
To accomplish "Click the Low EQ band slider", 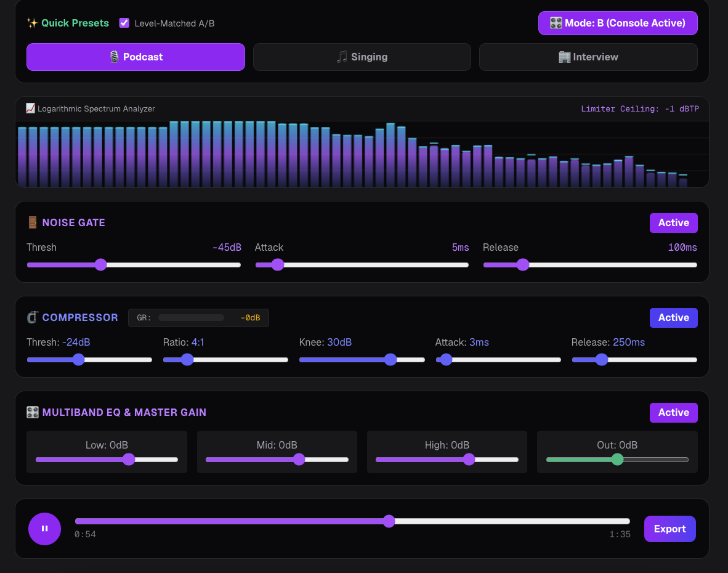I will (107, 459).
